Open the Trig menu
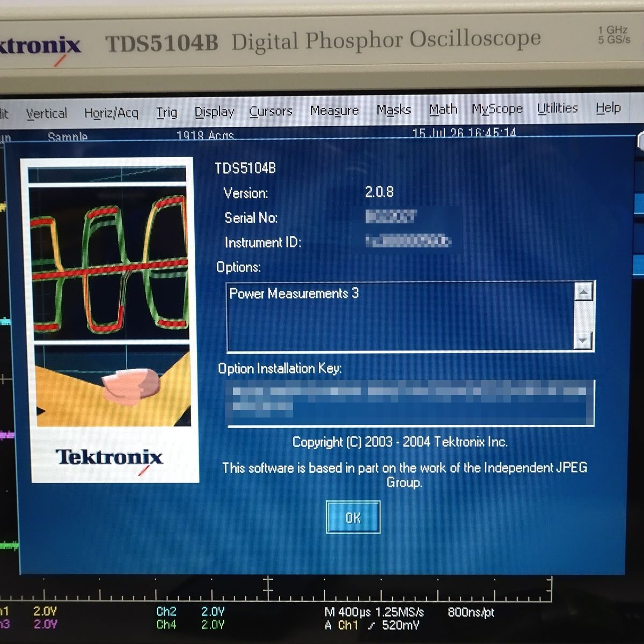This screenshot has height=644, width=644. (166, 112)
